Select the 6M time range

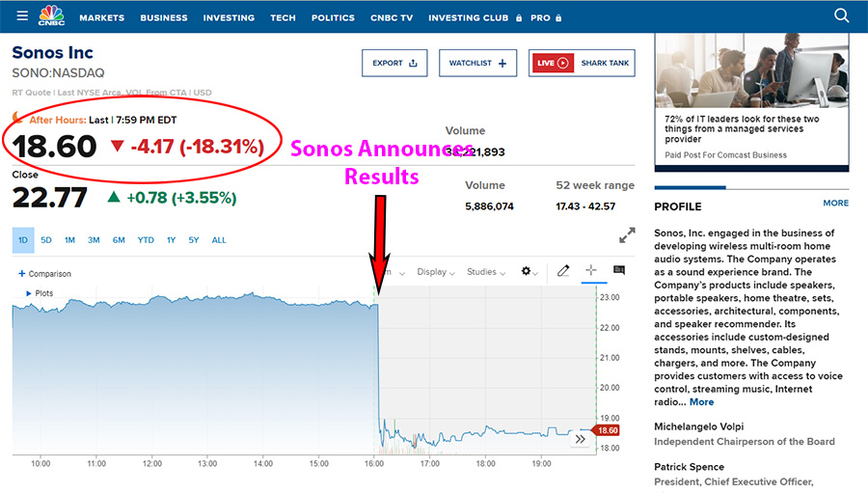119,240
